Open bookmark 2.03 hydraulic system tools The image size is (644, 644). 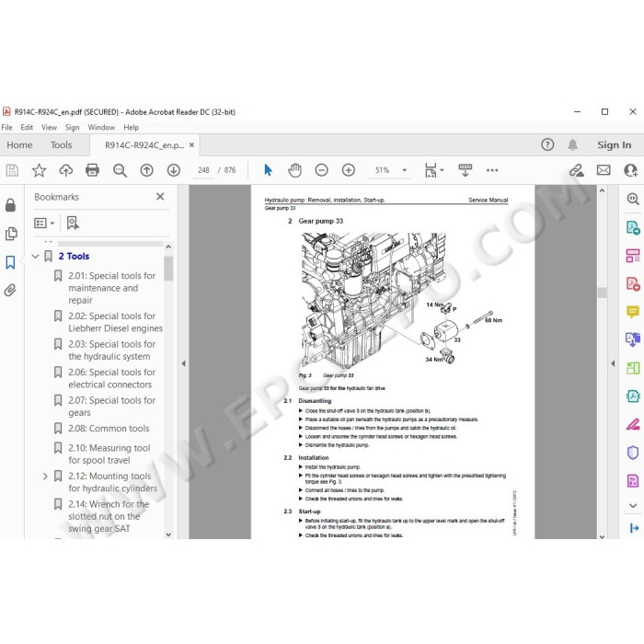point(111,351)
